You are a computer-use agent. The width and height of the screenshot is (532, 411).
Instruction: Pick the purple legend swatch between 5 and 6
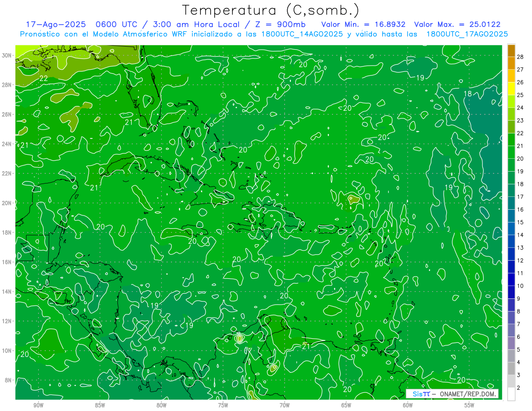[511, 343]
